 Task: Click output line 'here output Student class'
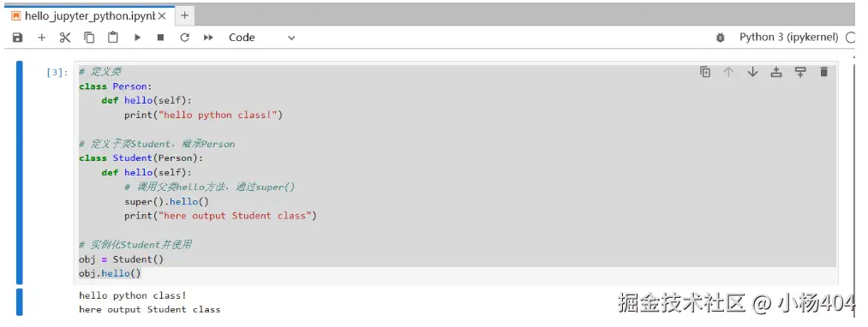tap(149, 309)
